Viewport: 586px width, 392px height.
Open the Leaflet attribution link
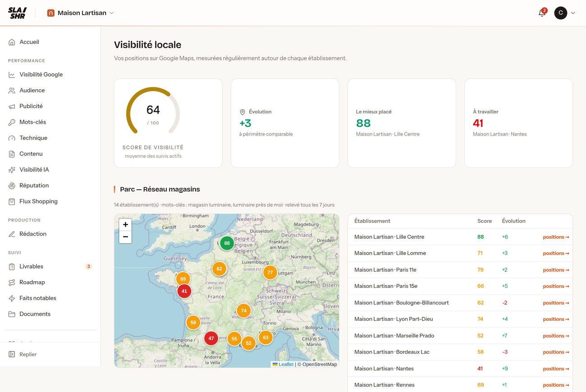coord(283,364)
